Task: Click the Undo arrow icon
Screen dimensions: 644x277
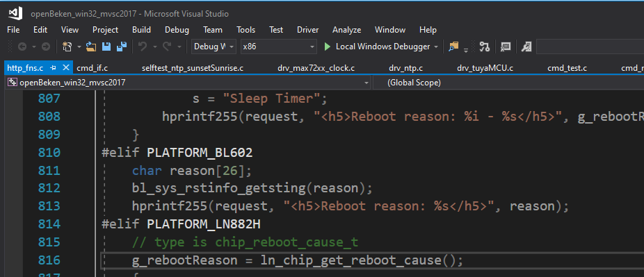Action: coord(143,47)
